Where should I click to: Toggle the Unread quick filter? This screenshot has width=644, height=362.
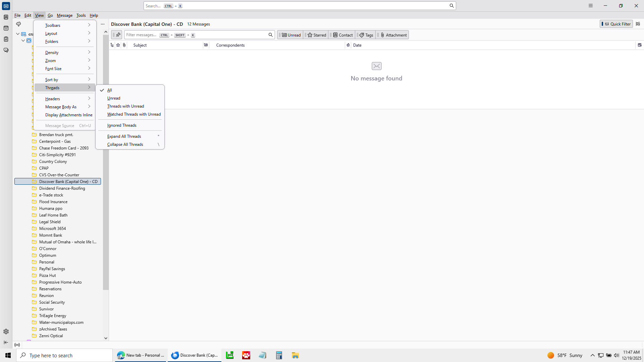[x=291, y=35]
